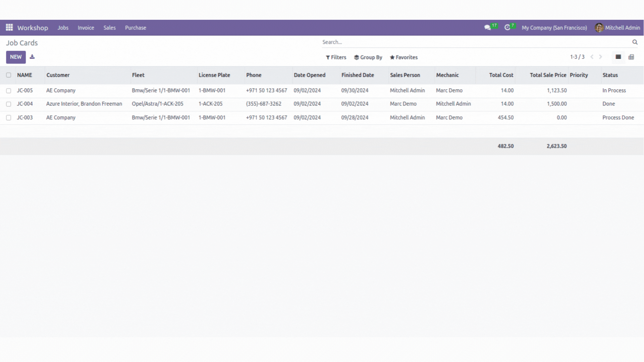Go to previous page arrow

[x=592, y=57]
